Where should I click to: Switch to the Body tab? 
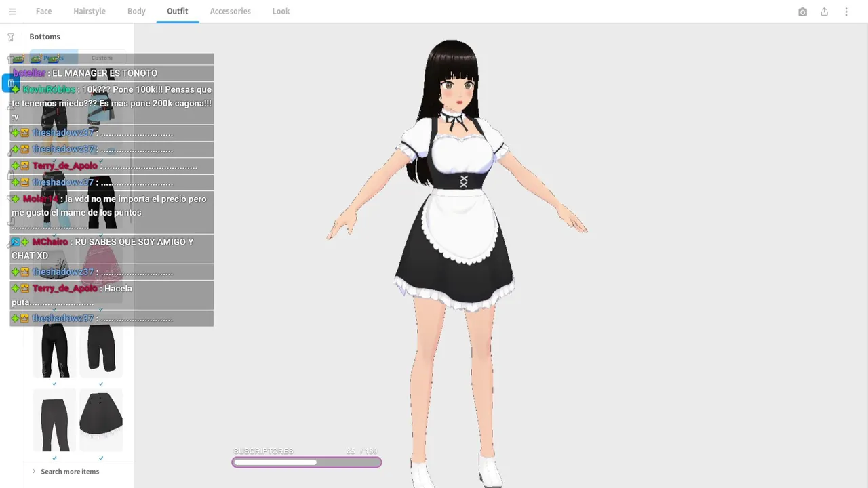pos(136,12)
